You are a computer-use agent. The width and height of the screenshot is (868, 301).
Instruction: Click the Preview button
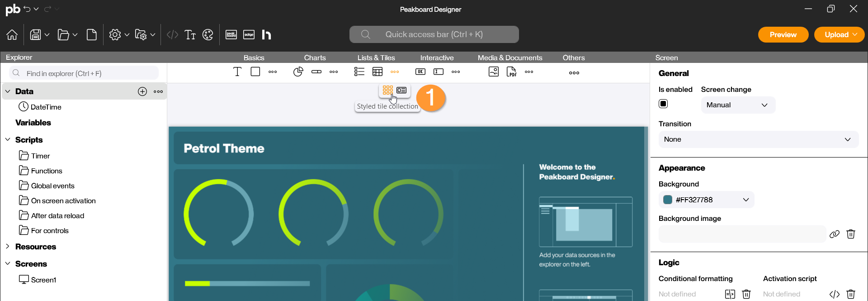point(783,35)
